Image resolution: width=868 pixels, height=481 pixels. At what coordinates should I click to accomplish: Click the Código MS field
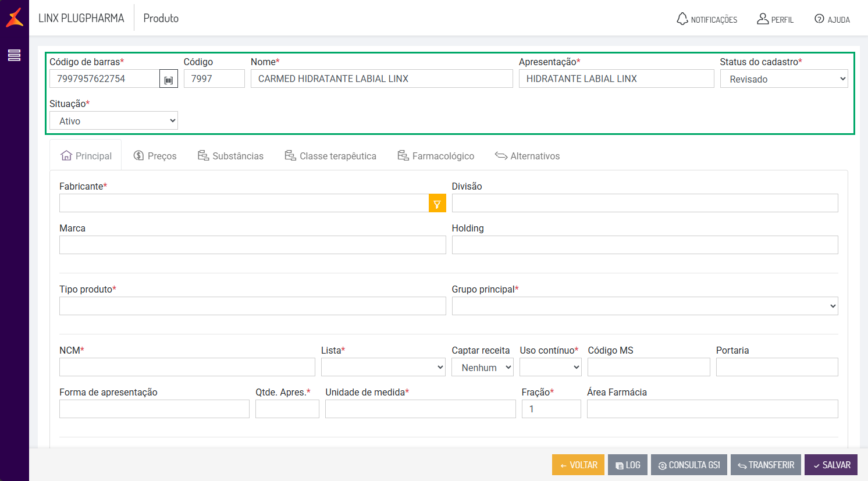pos(649,367)
